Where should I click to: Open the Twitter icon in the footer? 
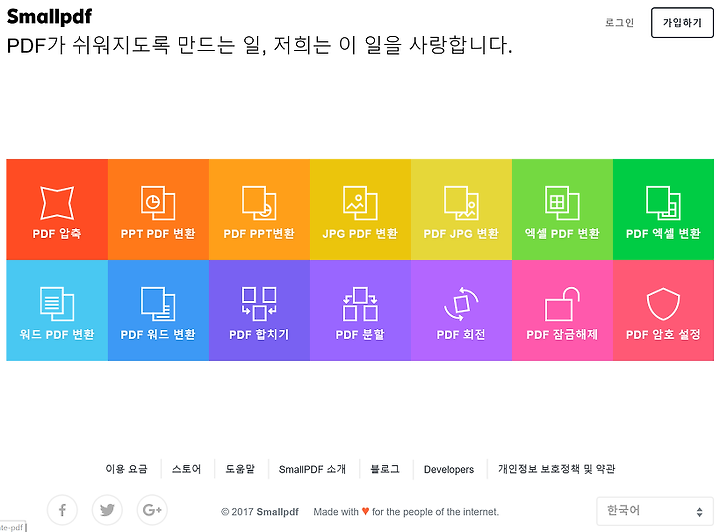coord(107,510)
